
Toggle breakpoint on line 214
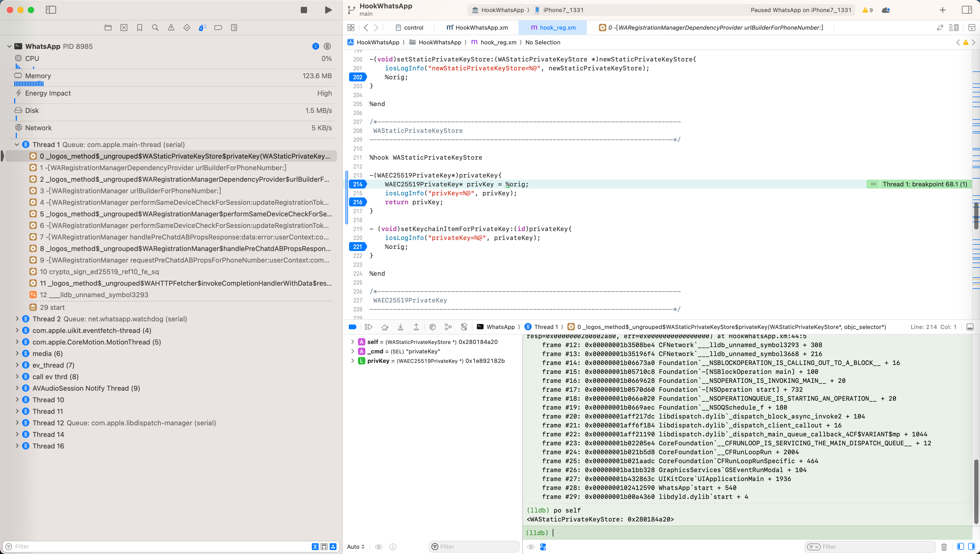pos(358,184)
